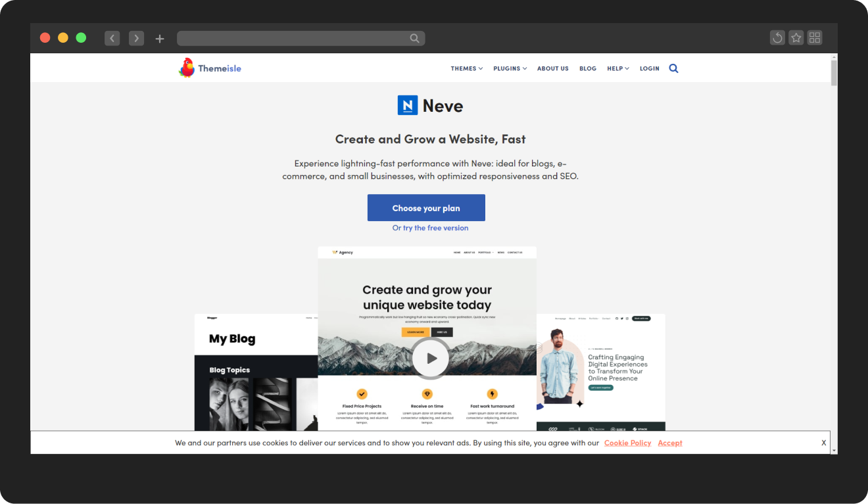Viewport: 868px width, 504px height.
Task: Click the favorites star icon
Action: pyautogui.click(x=796, y=38)
